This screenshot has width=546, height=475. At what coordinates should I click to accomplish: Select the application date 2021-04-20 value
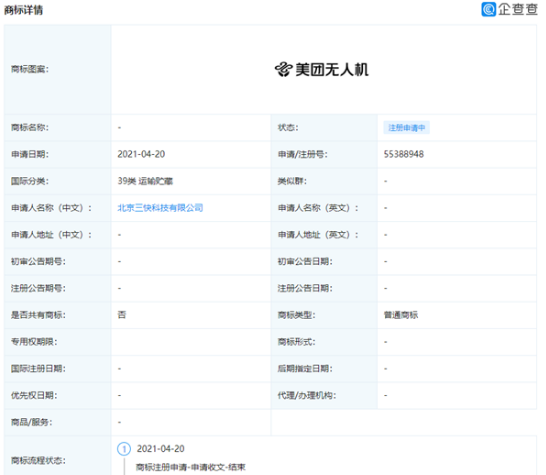click(141, 154)
